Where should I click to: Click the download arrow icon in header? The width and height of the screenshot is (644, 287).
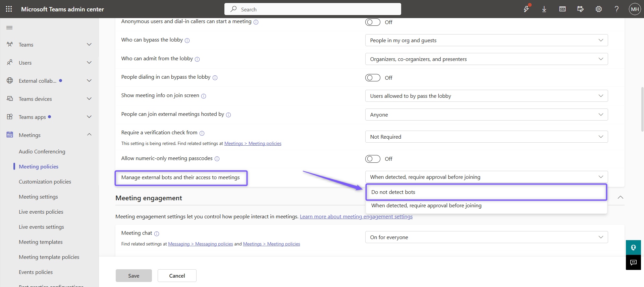click(x=544, y=9)
